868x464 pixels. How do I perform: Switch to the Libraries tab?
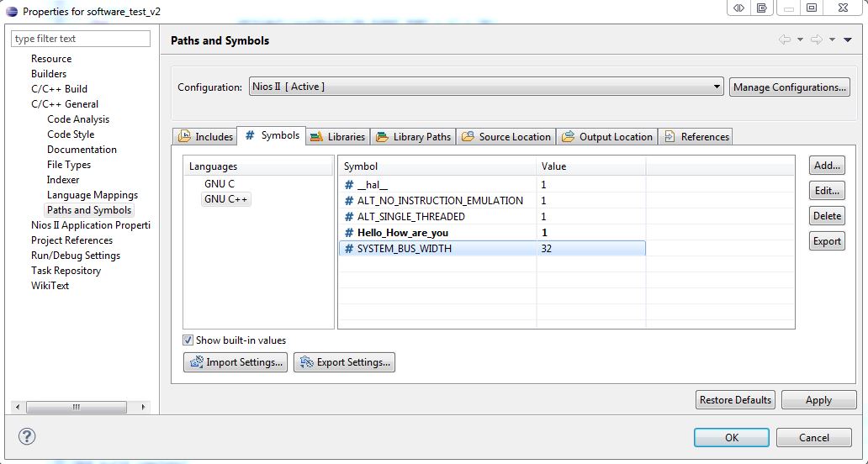337,137
